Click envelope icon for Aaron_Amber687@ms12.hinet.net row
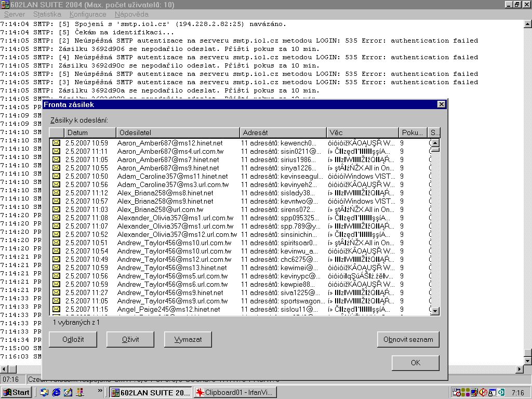532x399 pixels. click(x=56, y=143)
